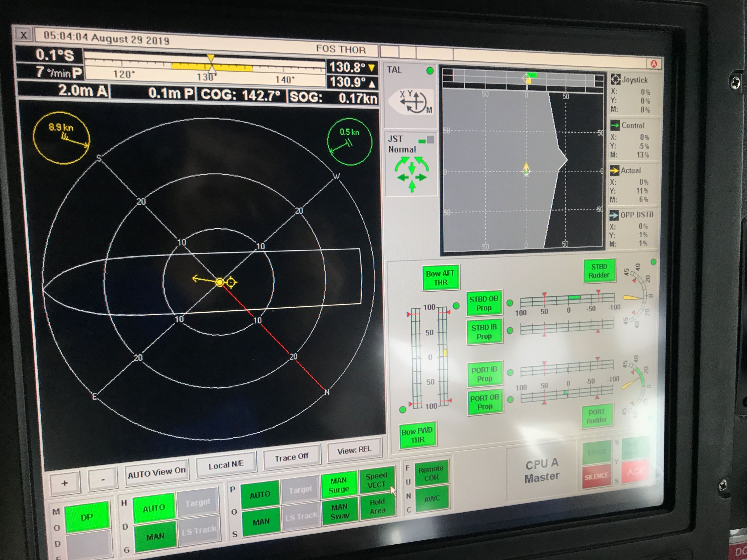
Task: Click the yellow wind speed 8.9 kn indicator
Action: pos(62,138)
